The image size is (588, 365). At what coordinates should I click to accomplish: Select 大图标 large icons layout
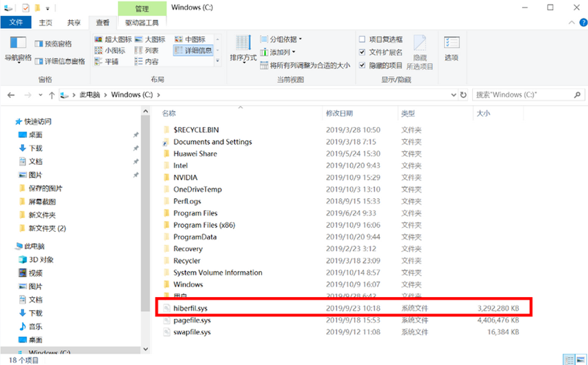150,39
